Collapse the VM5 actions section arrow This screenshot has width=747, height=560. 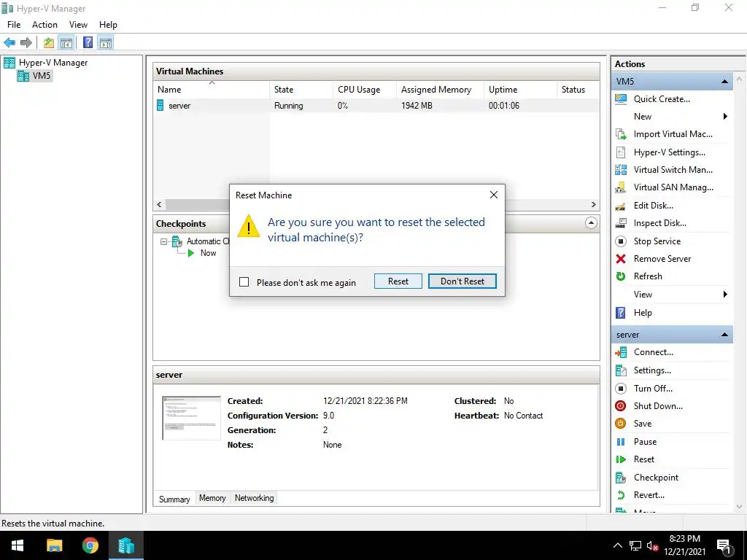point(724,82)
